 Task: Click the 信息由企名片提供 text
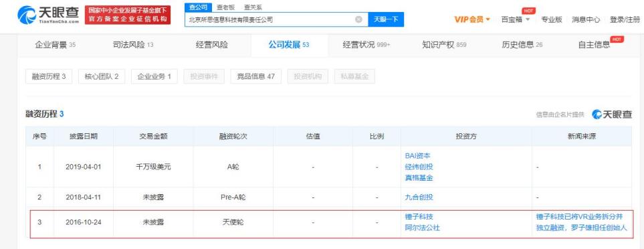[x=560, y=115]
